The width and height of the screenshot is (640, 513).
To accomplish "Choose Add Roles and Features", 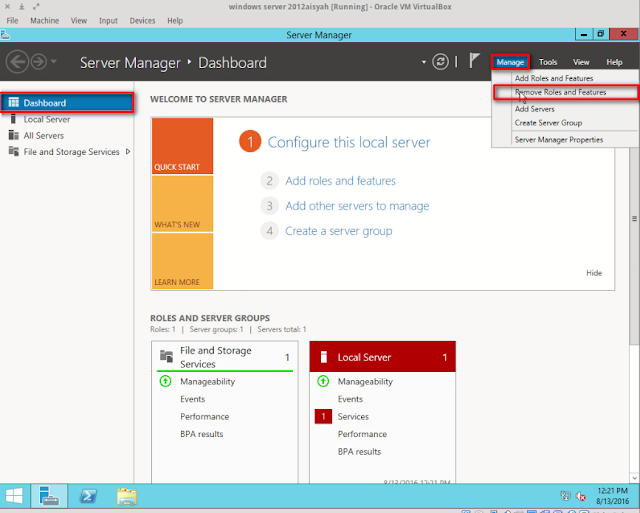I will pos(553,78).
